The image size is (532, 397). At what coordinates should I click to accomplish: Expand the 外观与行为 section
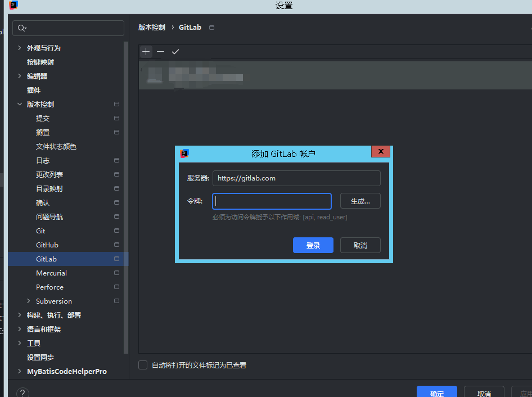point(20,48)
